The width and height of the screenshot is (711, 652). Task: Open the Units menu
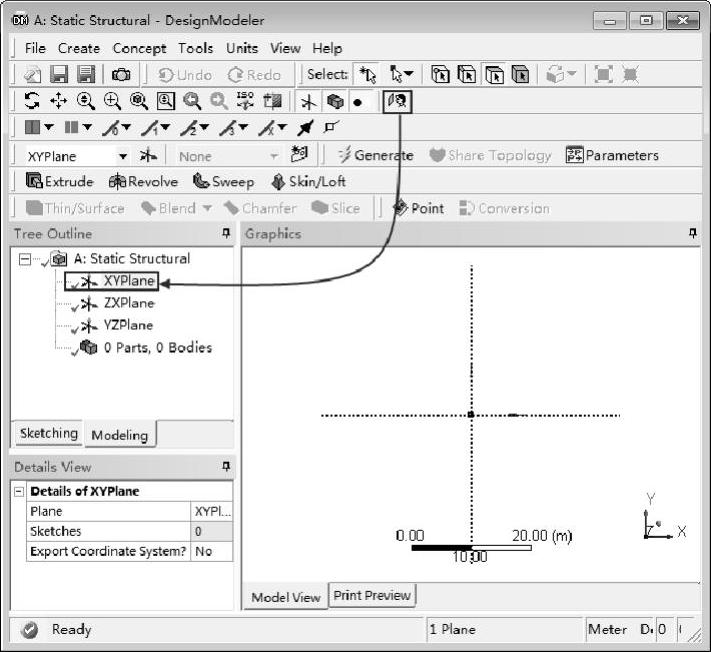(242, 48)
